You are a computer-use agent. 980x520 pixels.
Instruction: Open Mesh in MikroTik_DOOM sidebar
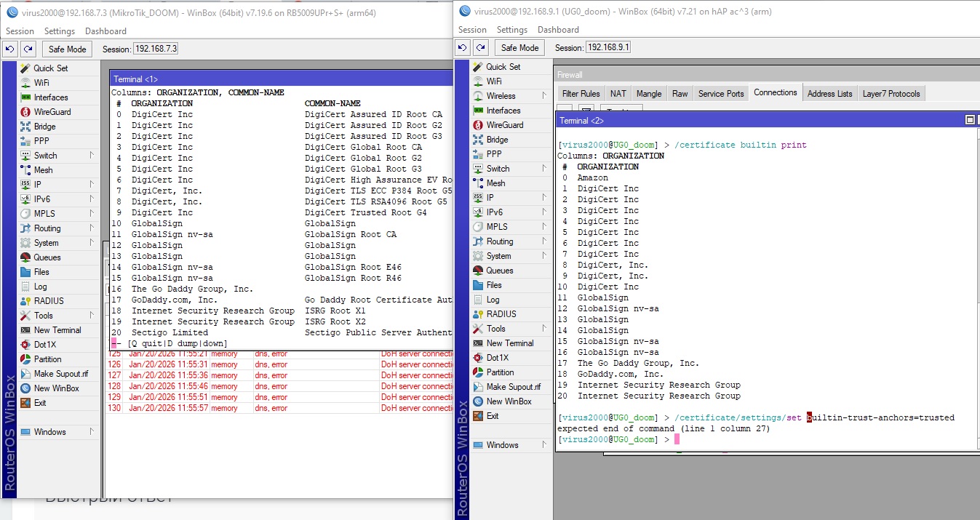click(x=43, y=170)
